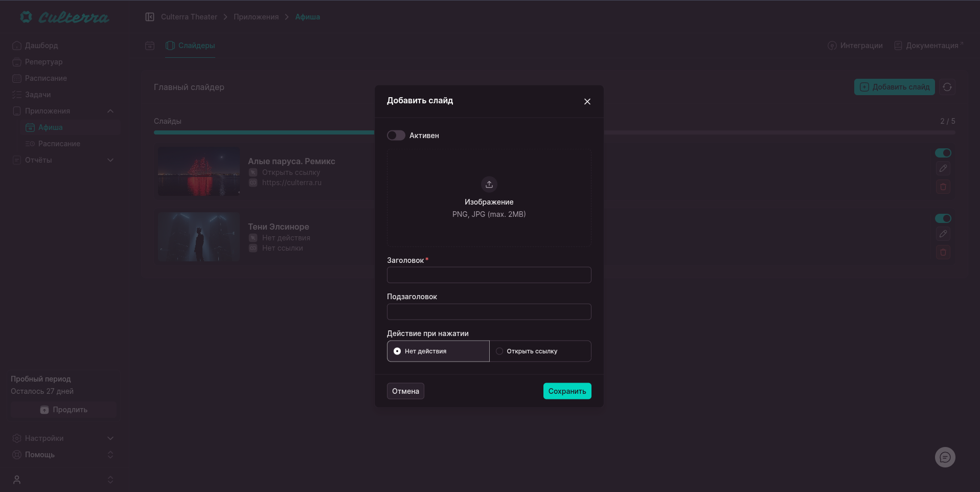Collapse the Приложения sidebar section

pos(110,111)
